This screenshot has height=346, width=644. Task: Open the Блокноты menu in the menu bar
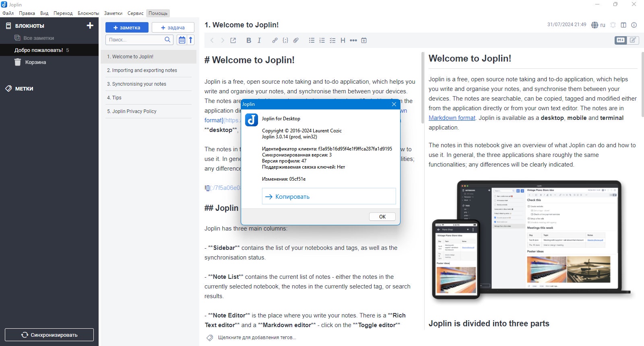[88, 13]
